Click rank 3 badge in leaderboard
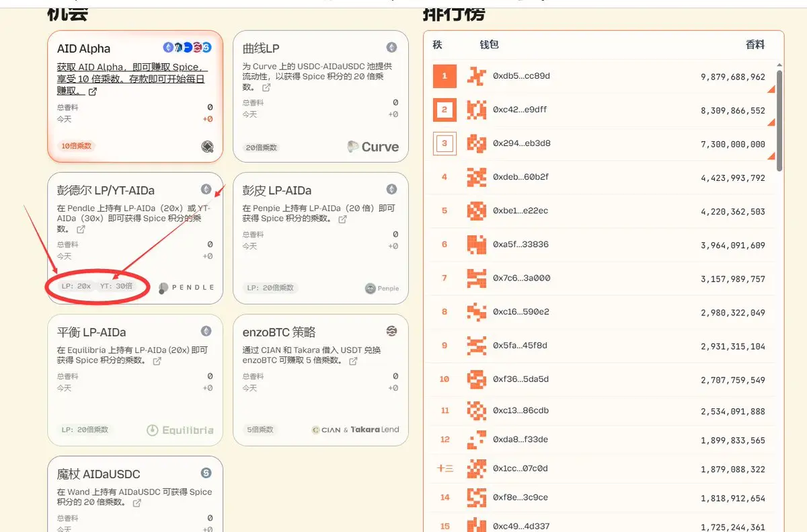 coord(445,143)
